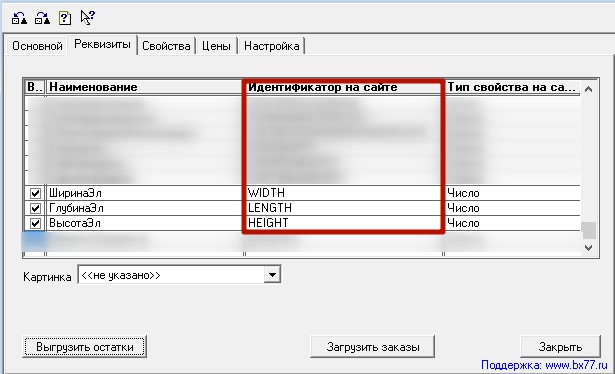Go to the Цены tab

tap(216, 46)
